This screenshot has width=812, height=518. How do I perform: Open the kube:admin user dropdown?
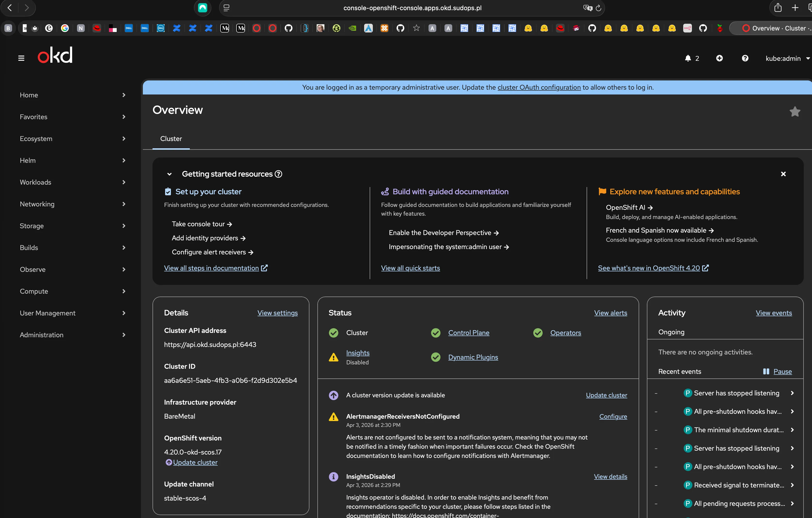[787, 58]
